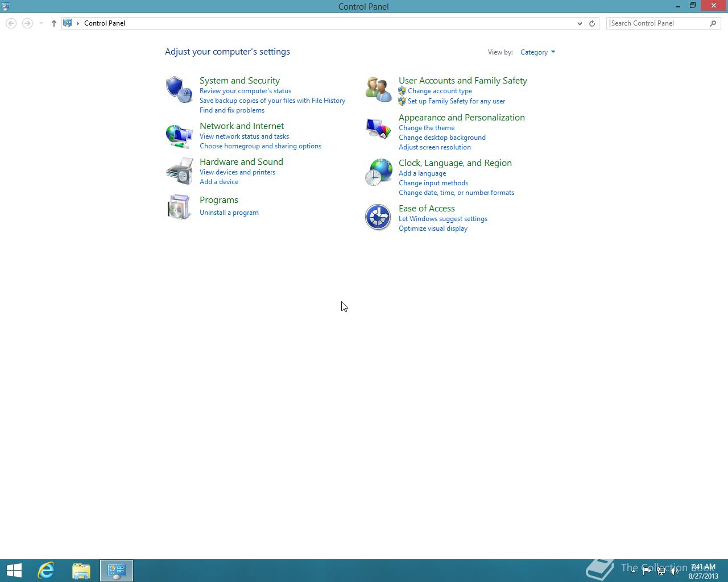The image size is (728, 582).
Task: Click Optimize visual display
Action: 433,228
